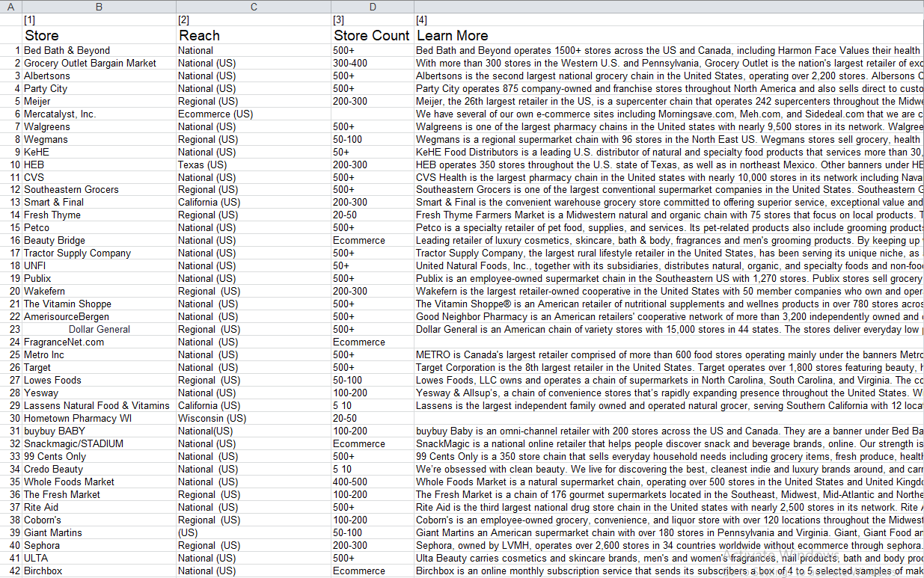This screenshot has width=924, height=578.
Task: Select the 99 Cents Only cell
Action: pyautogui.click(x=99, y=457)
